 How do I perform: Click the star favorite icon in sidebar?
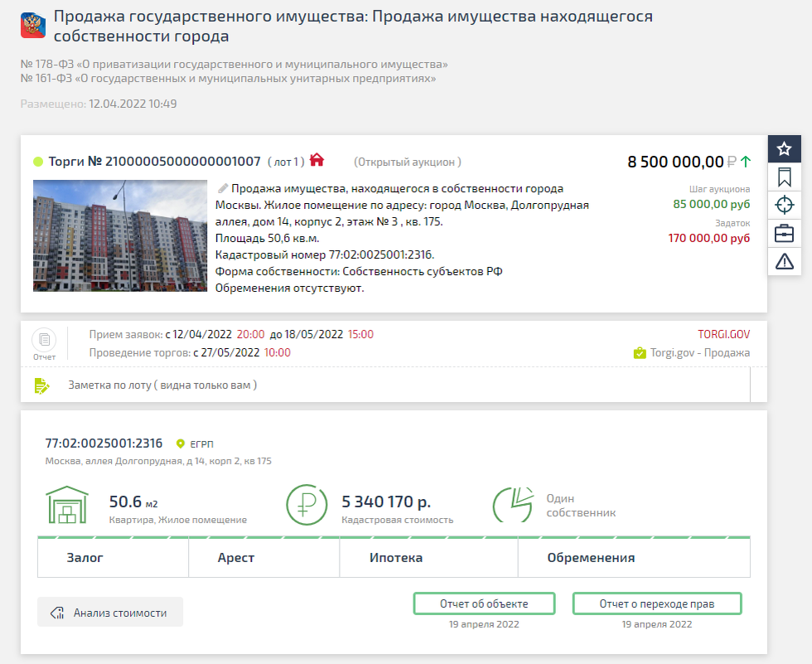784,149
